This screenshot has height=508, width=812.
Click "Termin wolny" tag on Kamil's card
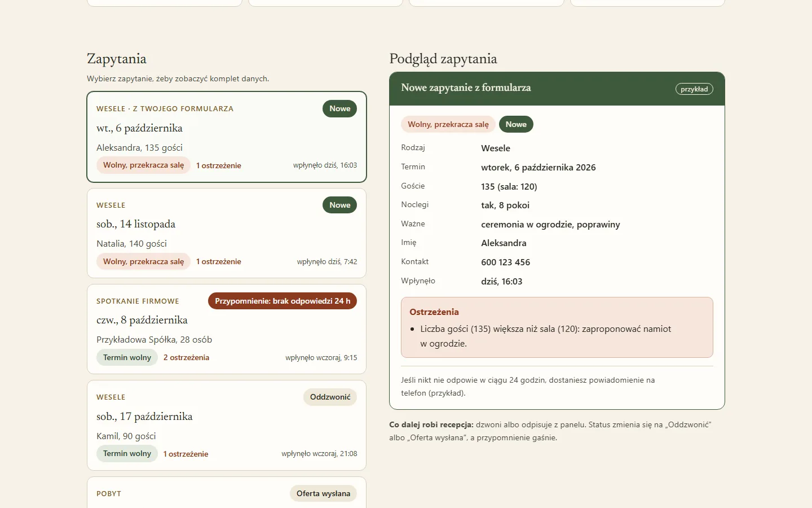pos(127,453)
